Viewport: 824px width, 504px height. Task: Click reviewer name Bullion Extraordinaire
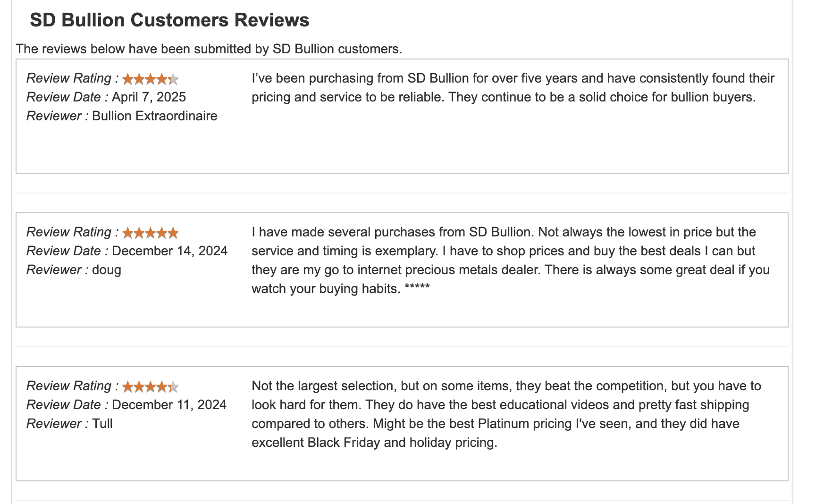click(155, 116)
